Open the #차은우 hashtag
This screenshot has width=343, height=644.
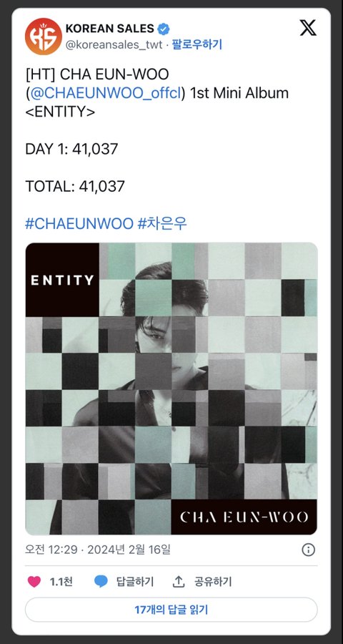coord(162,224)
